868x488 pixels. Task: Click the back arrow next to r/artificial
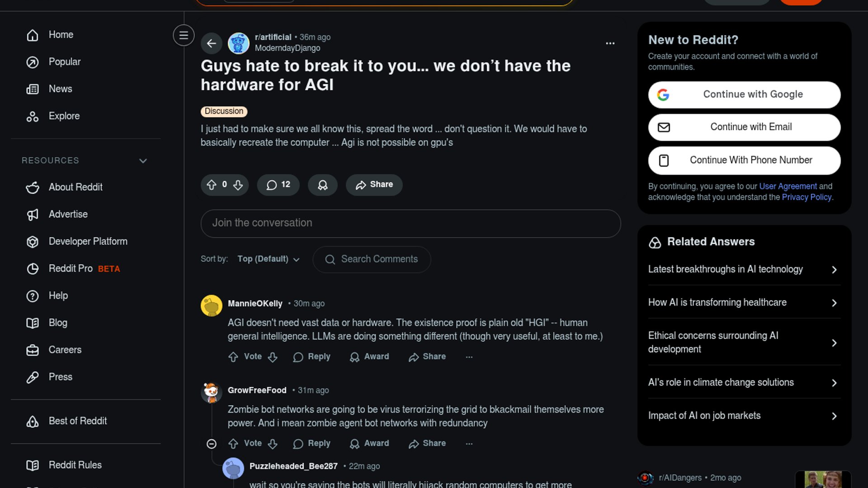(211, 43)
